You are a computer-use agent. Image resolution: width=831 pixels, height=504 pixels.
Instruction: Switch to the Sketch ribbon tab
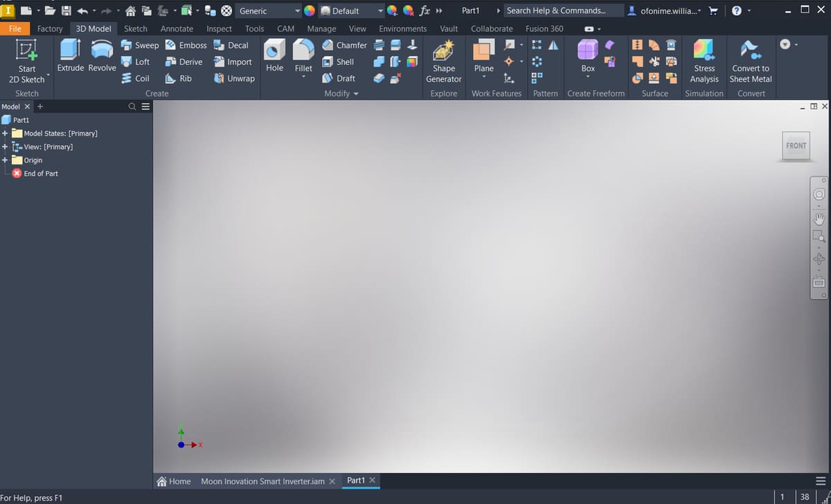tap(135, 28)
